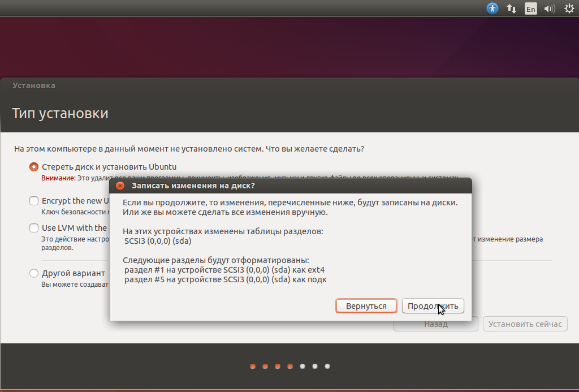Image resolution: width=579 pixels, height=392 pixels.
Task: Click the 'Установить сейчас' button
Action: coord(525,324)
